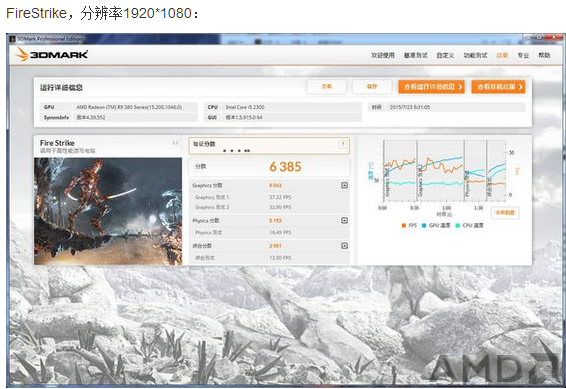Click the '32.90 FPS' Graphics test 2 result

click(x=280, y=207)
